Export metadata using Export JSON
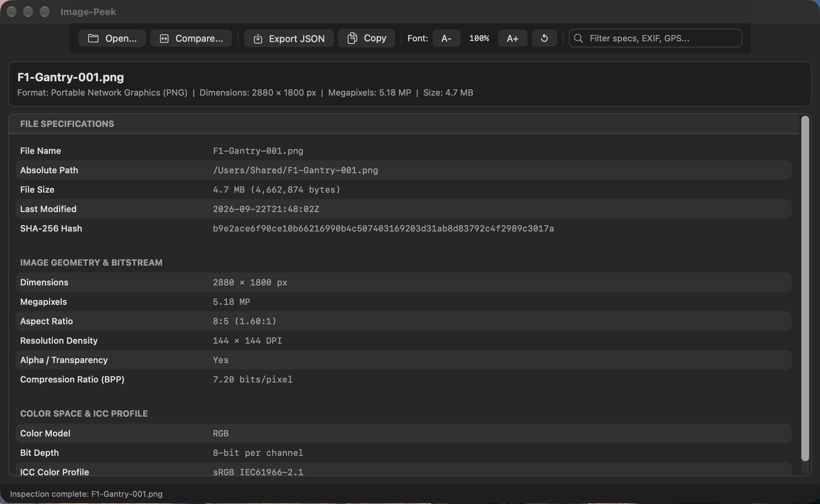 click(x=289, y=38)
